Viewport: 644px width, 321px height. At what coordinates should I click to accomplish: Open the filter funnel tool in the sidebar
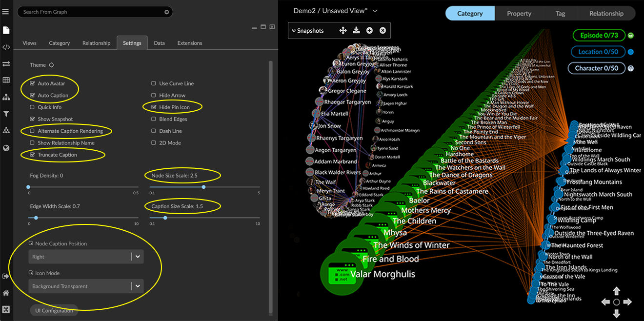tap(6, 114)
